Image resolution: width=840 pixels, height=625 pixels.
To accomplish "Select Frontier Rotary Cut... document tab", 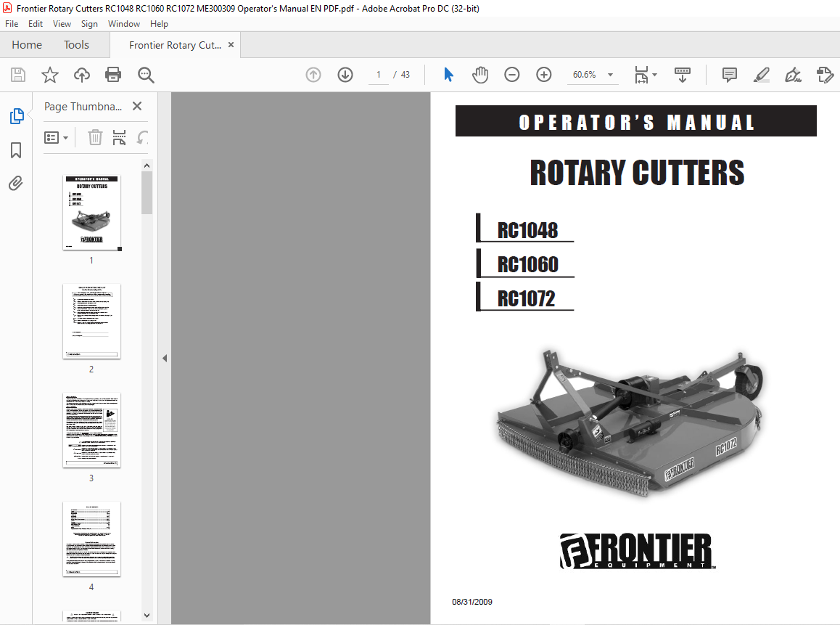I will click(x=175, y=45).
